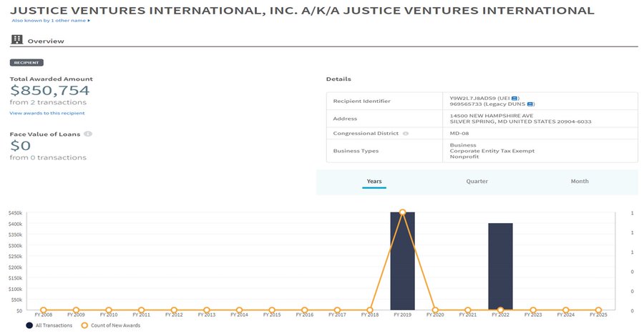Click the FY 2020 data point on line
Viewport: 644px width, 336px height.
435,310
